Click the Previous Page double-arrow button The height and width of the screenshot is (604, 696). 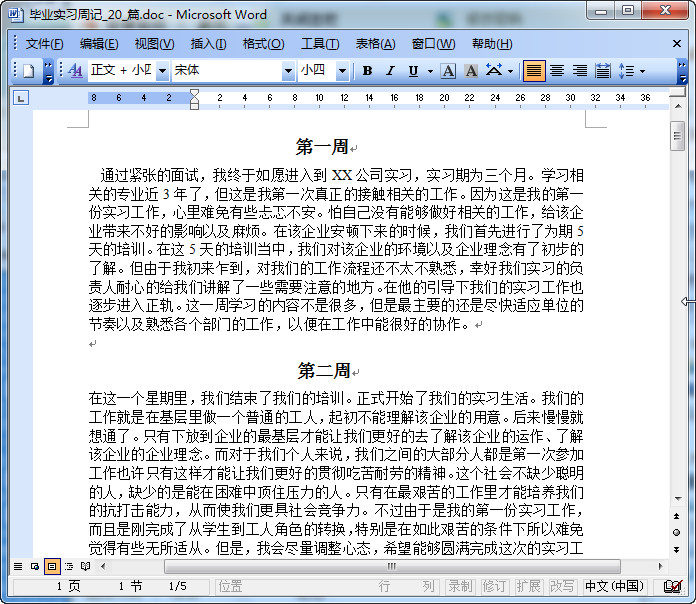coord(676,516)
